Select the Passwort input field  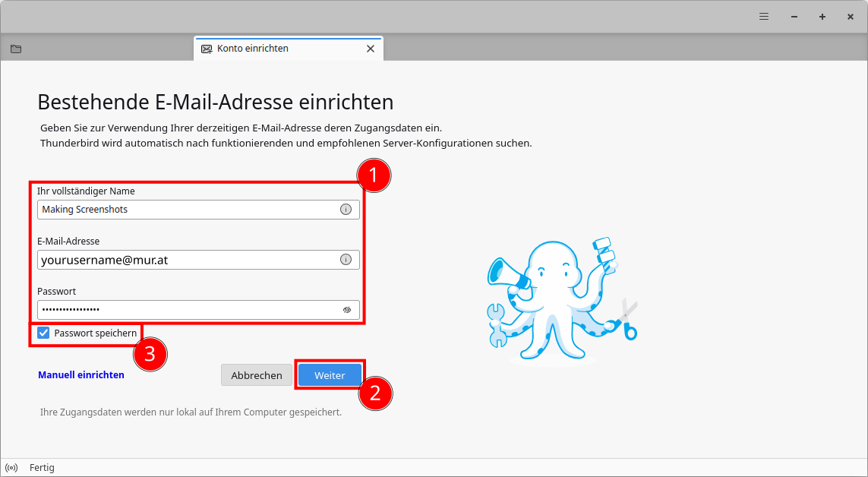[186, 310]
